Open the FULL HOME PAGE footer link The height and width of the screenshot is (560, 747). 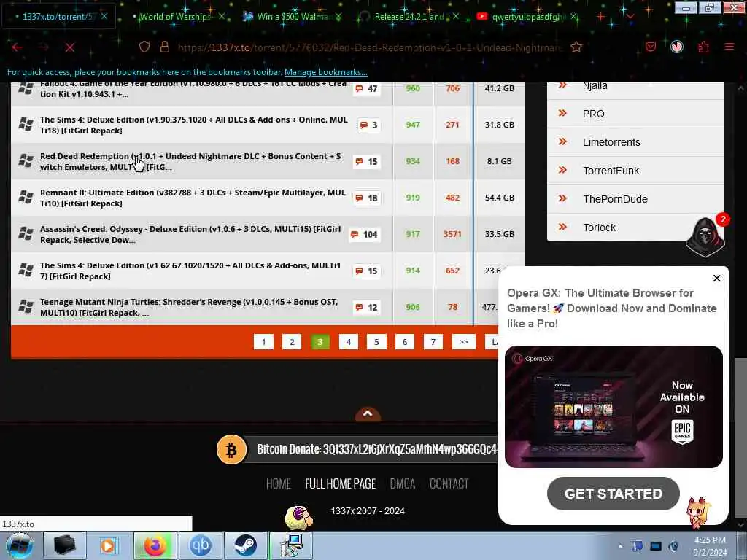click(340, 484)
